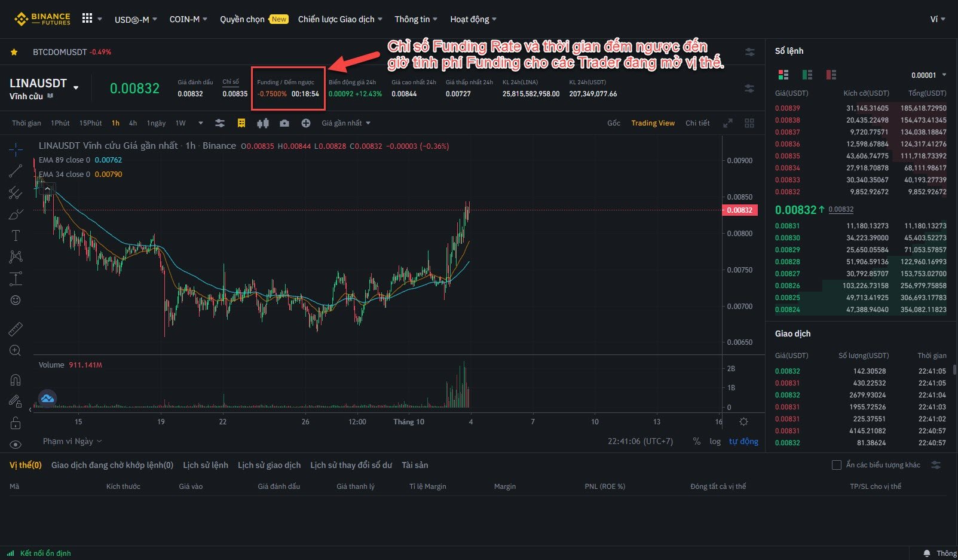Screen dimensions: 958x560
Task: Collapse the EMA indicator legend arrow
Action: click(x=47, y=189)
